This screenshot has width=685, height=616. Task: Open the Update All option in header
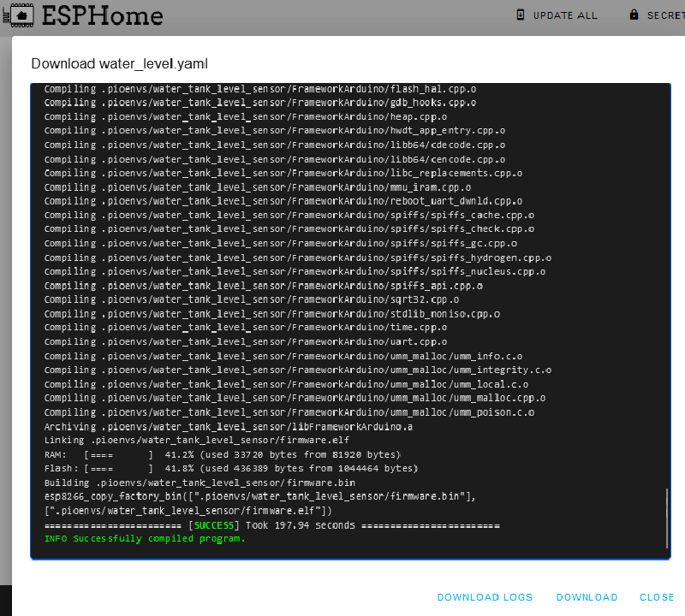point(565,15)
